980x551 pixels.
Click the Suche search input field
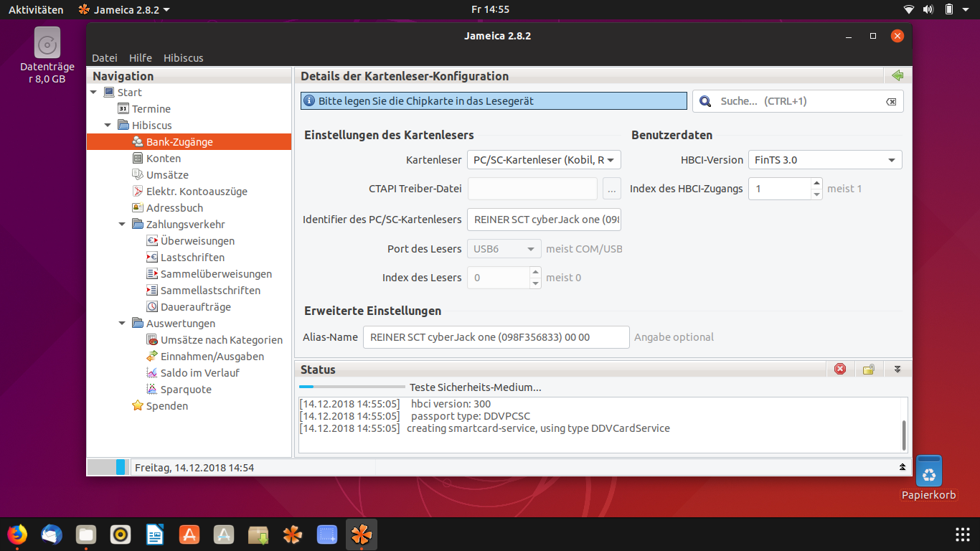click(x=798, y=101)
